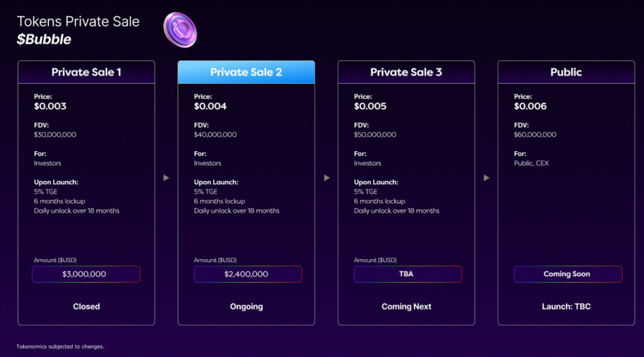Screen dimensions: 644x357
Task: Select the highlighted Private Sale 2 header
Action: (247, 72)
